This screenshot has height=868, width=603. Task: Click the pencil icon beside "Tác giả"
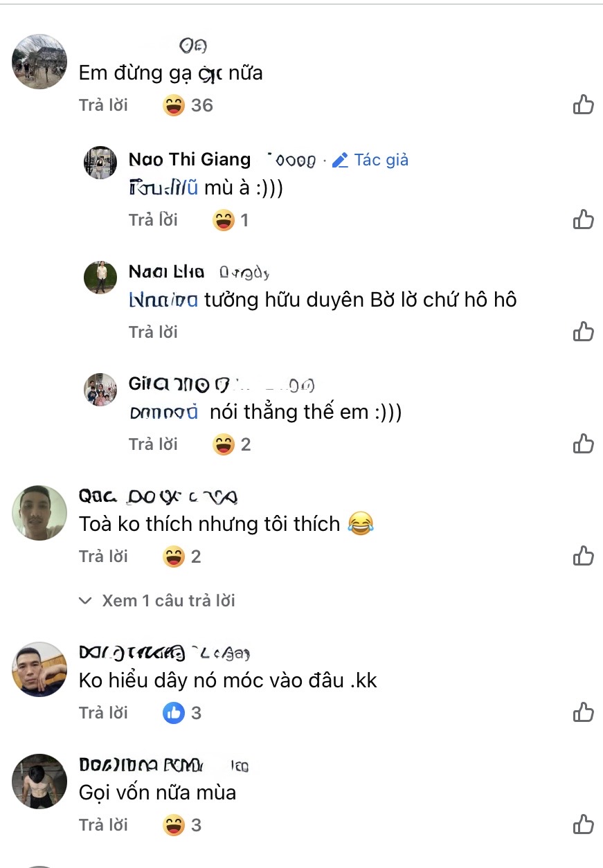(x=339, y=159)
